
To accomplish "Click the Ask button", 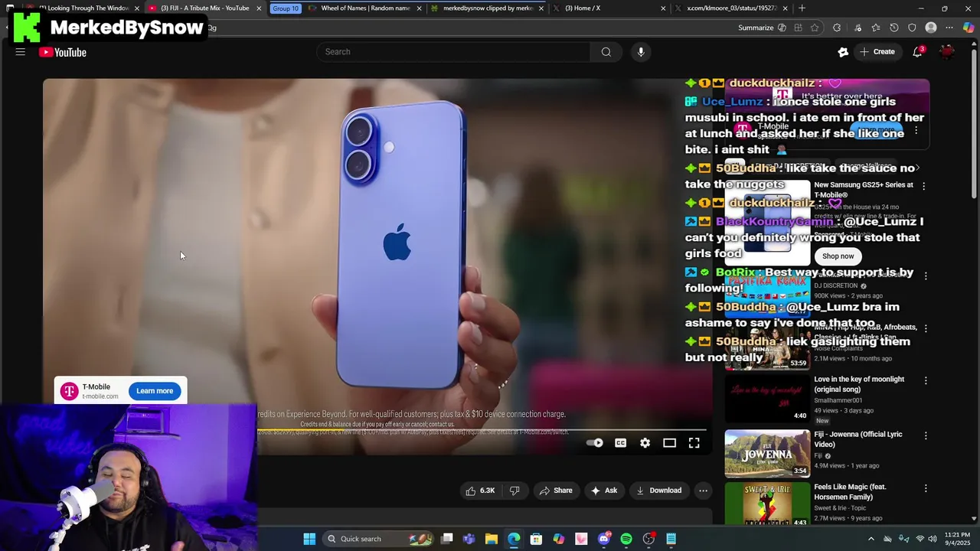I will point(603,491).
